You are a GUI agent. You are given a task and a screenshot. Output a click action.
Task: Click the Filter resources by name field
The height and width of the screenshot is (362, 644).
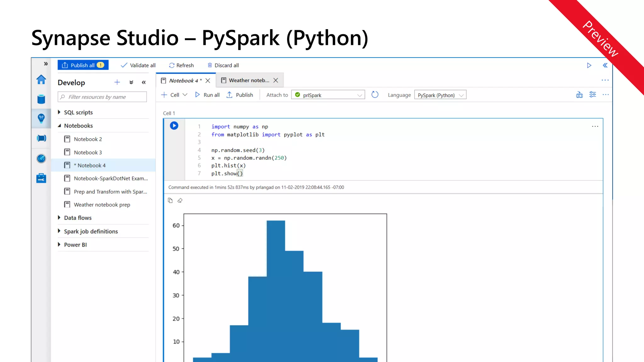click(102, 97)
